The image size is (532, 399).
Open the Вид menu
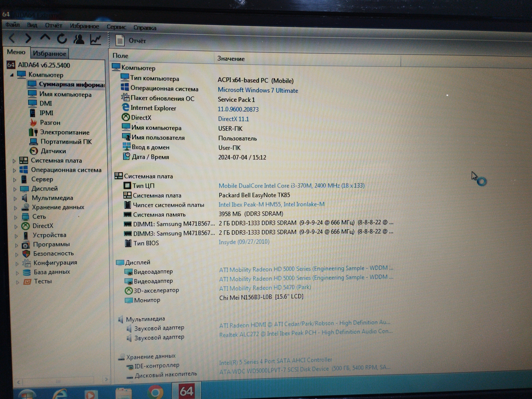32,25
